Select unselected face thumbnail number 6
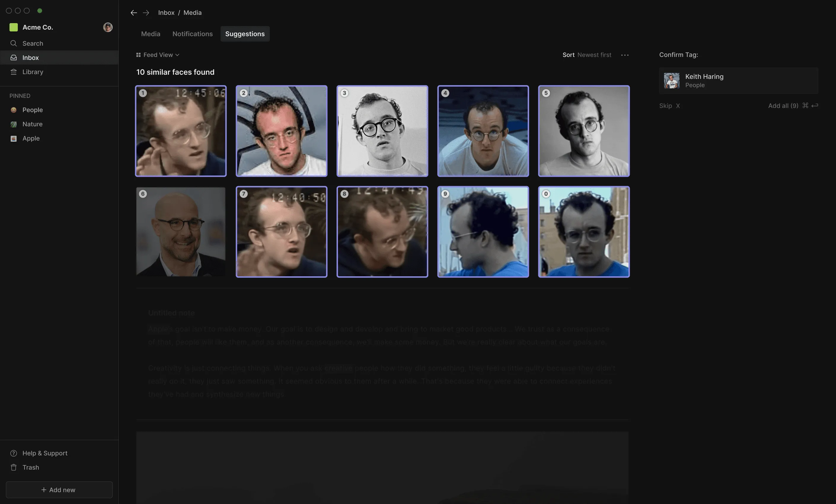This screenshot has width=836, height=504. click(181, 232)
